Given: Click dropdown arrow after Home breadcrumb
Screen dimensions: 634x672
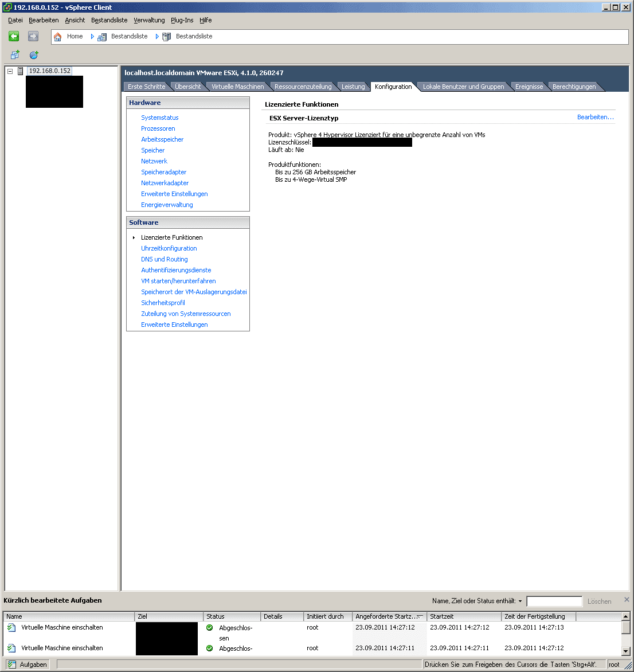Looking at the screenshot, I should tap(92, 37).
